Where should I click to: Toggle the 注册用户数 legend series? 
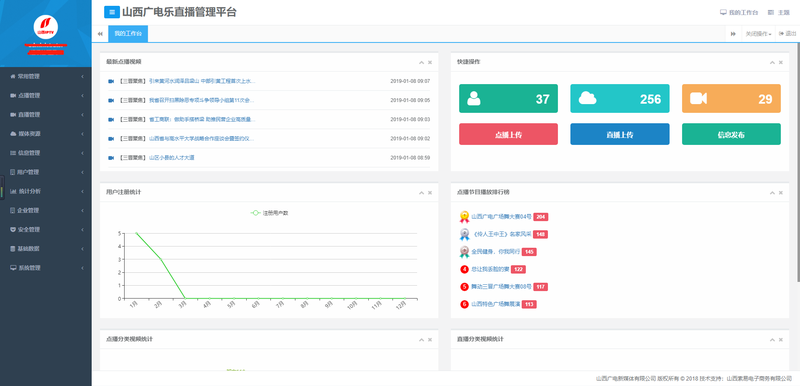click(x=269, y=213)
